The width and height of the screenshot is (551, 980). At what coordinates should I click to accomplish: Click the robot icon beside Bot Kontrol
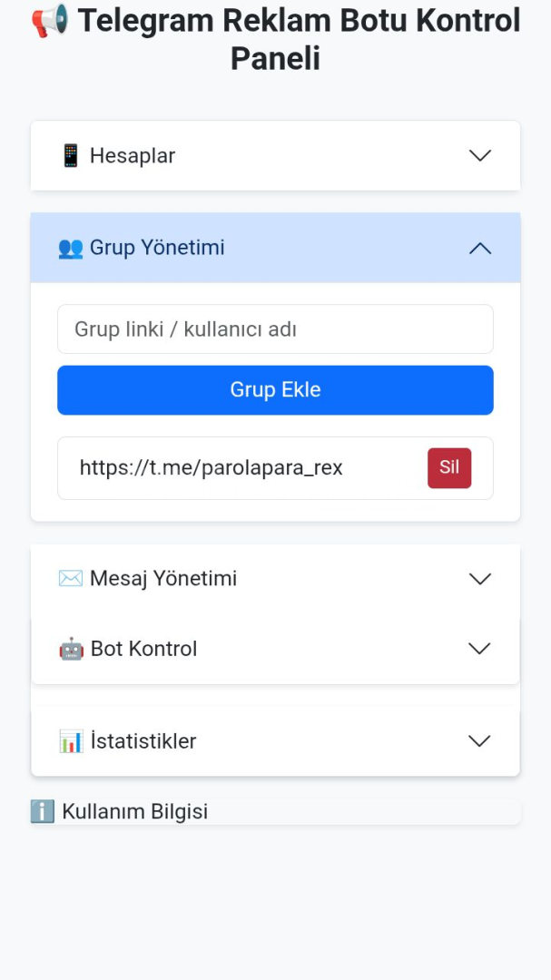tap(72, 649)
